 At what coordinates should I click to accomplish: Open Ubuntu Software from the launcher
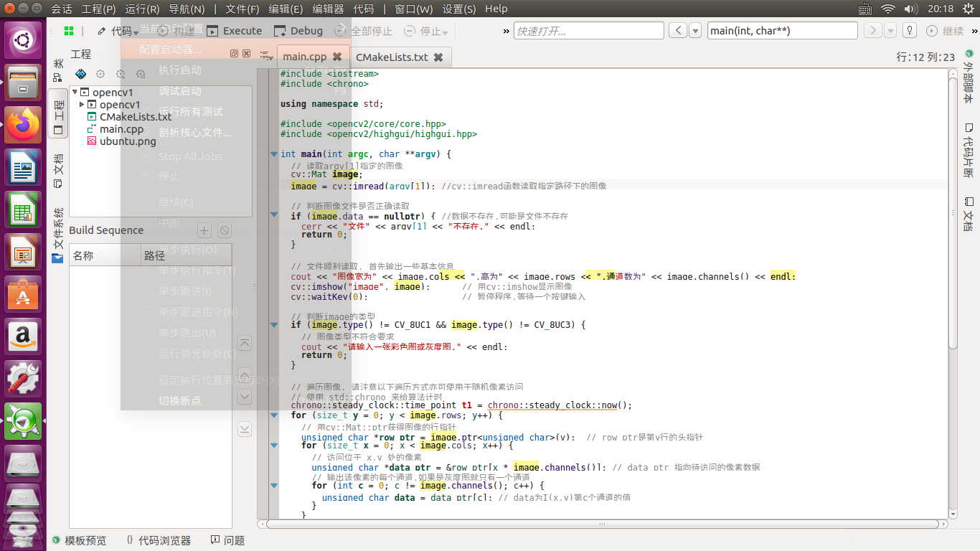[x=23, y=293]
